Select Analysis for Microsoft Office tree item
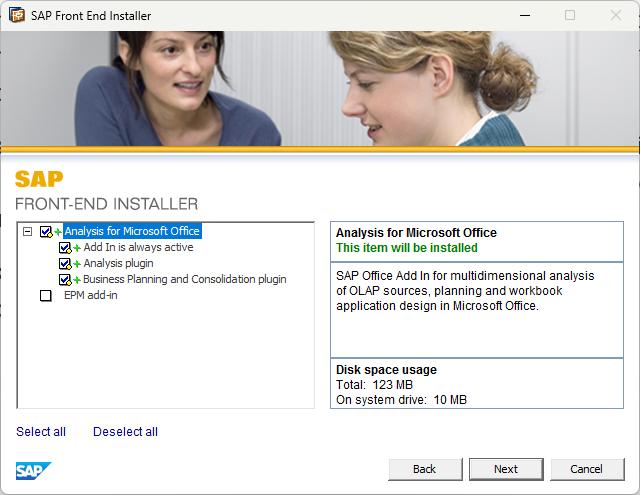Image resolution: width=640 pixels, height=495 pixels. point(132,231)
